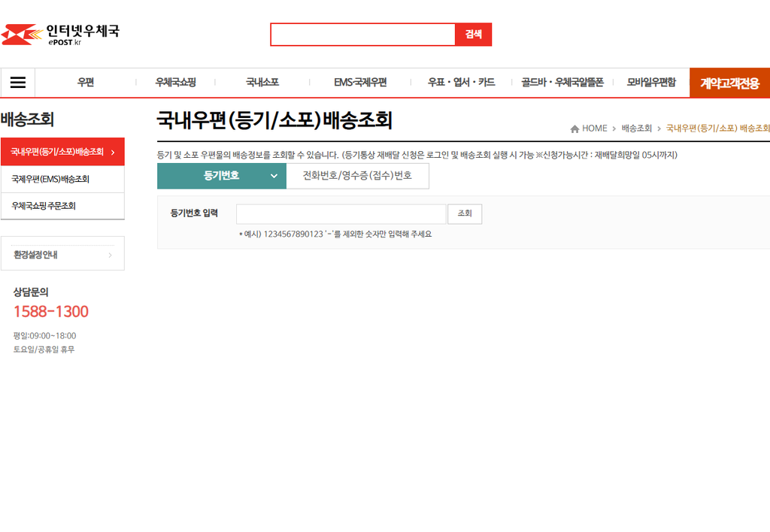Click the HOME breadcrumb house icon

point(574,128)
